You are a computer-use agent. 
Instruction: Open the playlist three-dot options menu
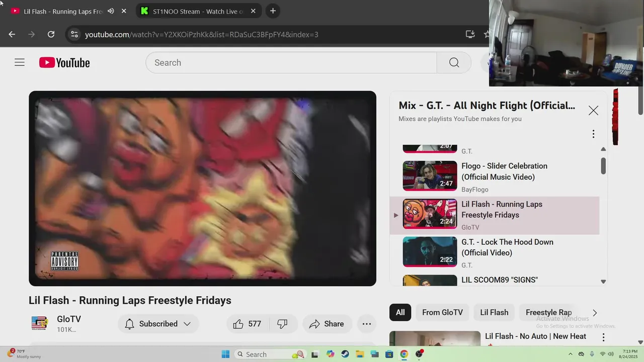[593, 134]
